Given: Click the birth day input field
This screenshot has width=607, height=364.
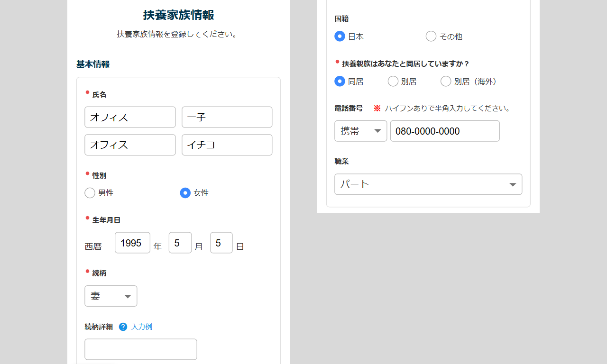Looking at the screenshot, I should [x=221, y=243].
